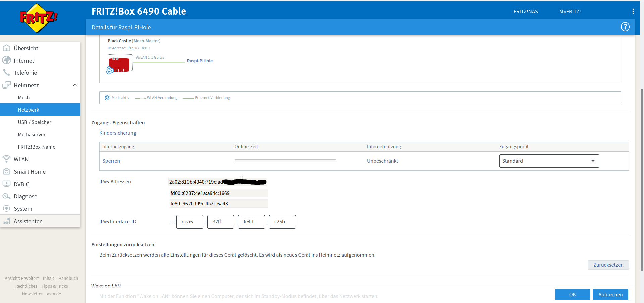Click the Diagnose icon
This screenshot has height=303, width=644.
click(x=6, y=196)
